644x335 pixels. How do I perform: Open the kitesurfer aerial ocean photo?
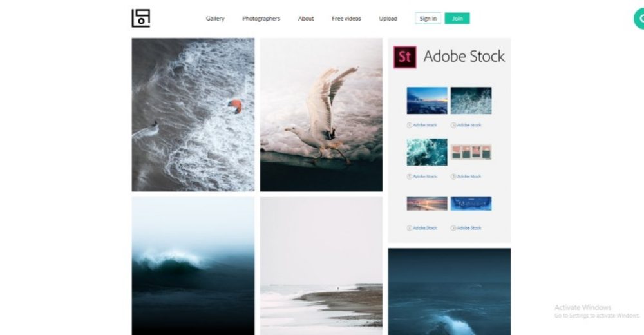193,115
